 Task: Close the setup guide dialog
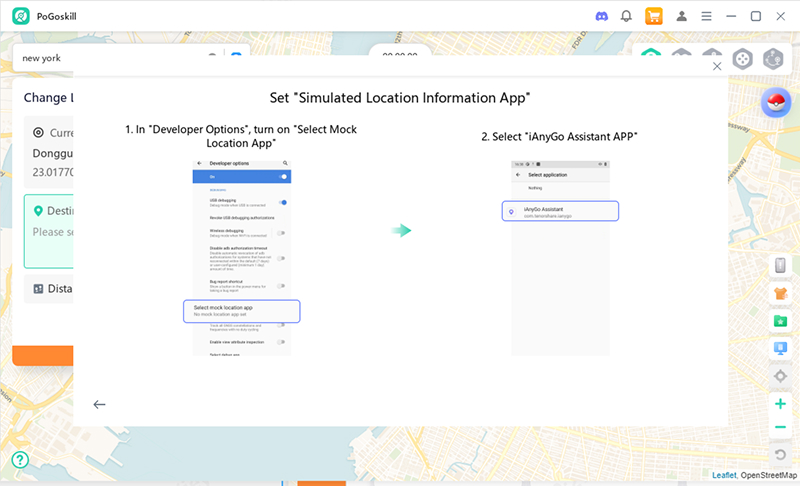717,66
